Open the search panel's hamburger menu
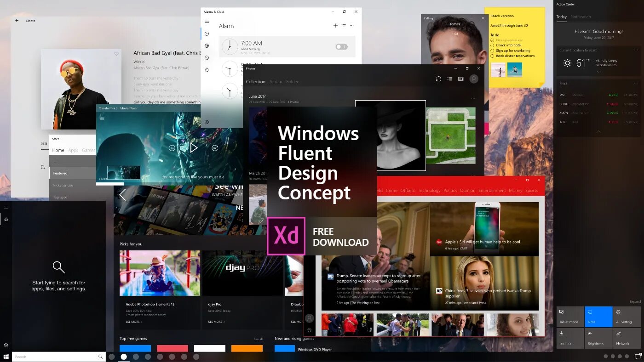 coord(6,207)
